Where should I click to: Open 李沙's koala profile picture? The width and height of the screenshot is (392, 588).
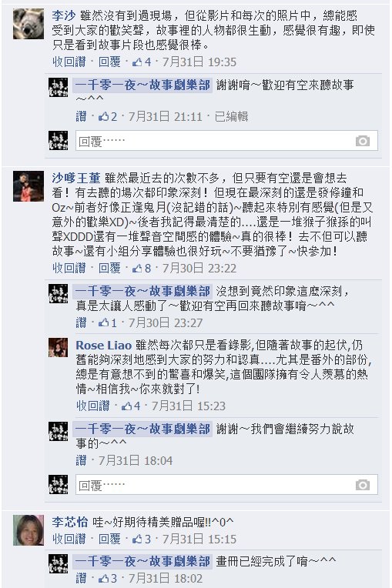tap(28, 24)
